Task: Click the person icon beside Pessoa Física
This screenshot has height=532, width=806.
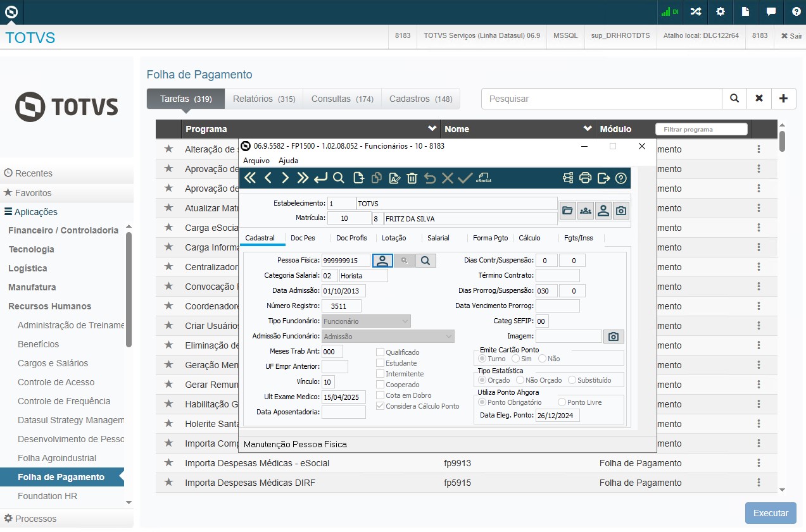Action: [382, 260]
